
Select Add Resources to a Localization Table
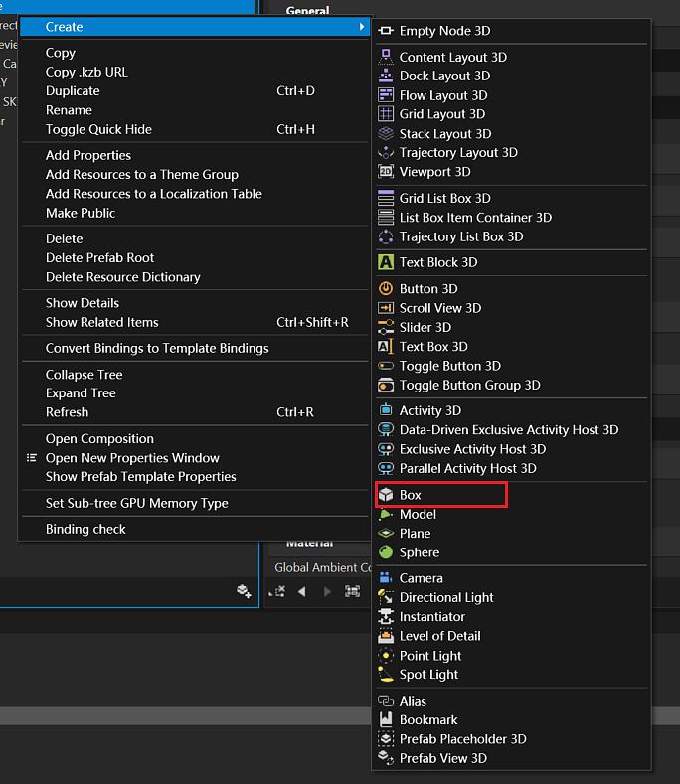pos(154,194)
